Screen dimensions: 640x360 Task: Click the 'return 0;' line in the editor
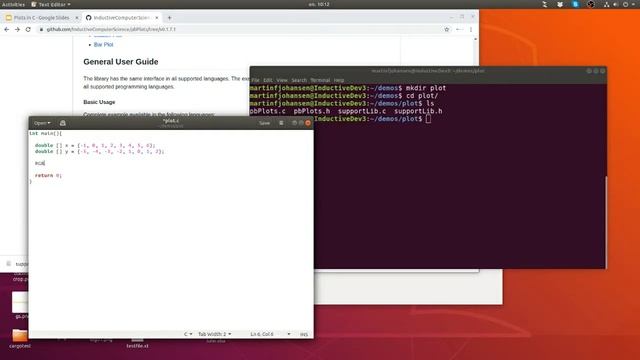48,175
